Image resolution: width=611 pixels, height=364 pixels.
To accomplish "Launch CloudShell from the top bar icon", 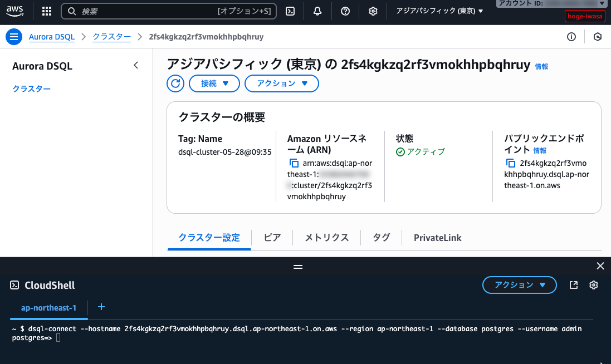I will 290,11.
